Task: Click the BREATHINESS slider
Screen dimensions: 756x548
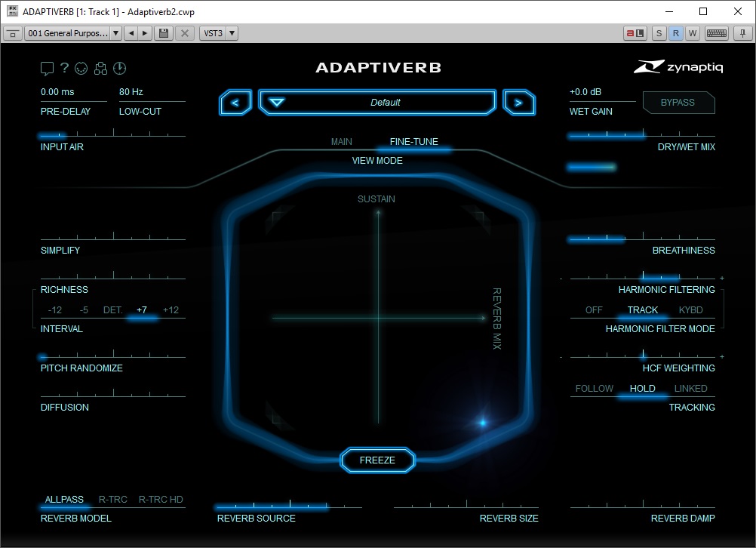Action: pyautogui.click(x=642, y=237)
